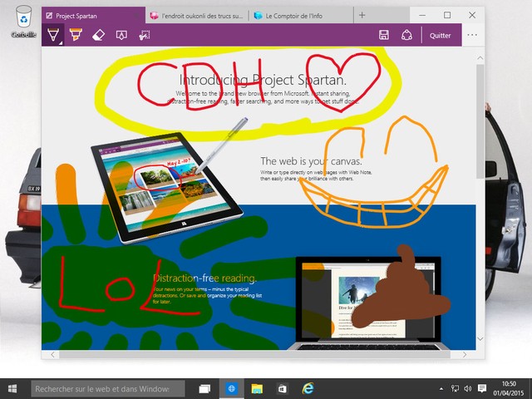Show hidden system tray icons
This screenshot has height=399, width=532.
pyautogui.click(x=441, y=388)
